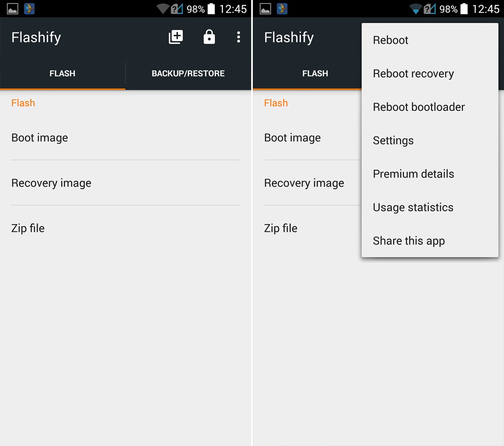Open the three-dot overflow menu
Viewport: 504px width, 446px height.
pyautogui.click(x=238, y=37)
